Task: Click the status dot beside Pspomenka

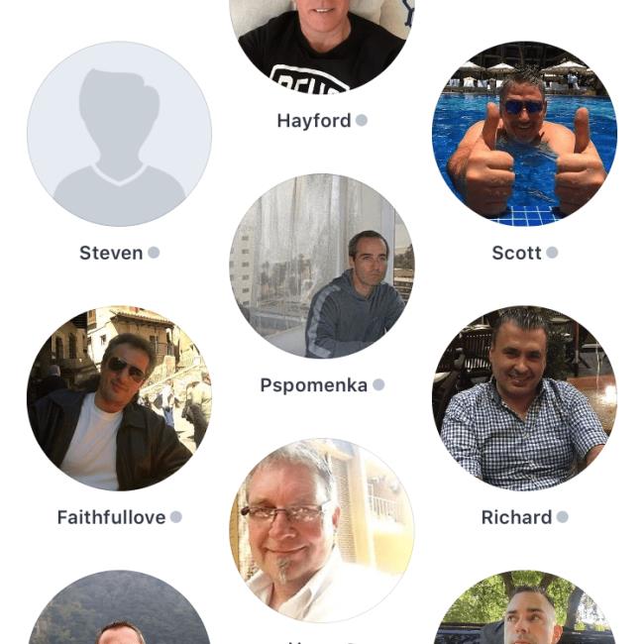Action: [x=378, y=384]
